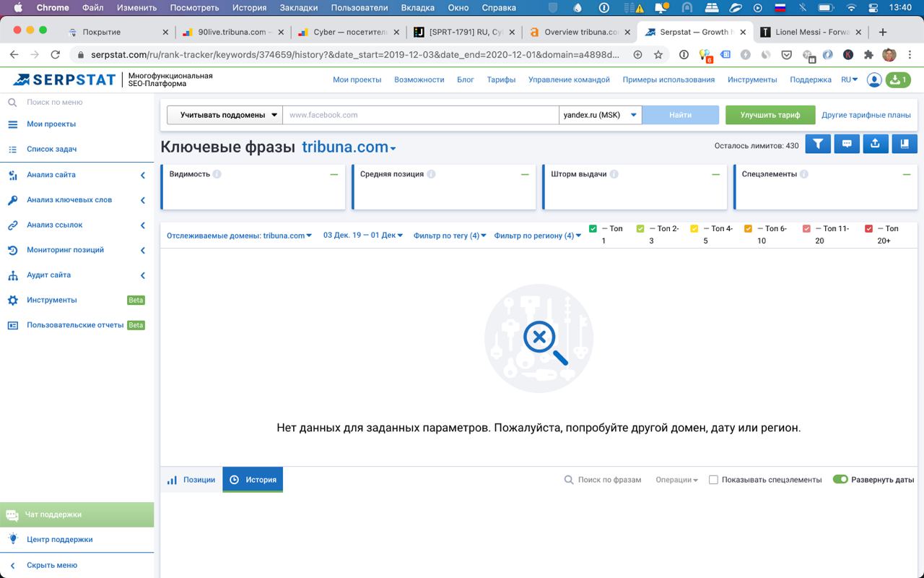Open Пользовательские отчеты in the sidebar
The height and width of the screenshot is (578, 924).
[75, 325]
